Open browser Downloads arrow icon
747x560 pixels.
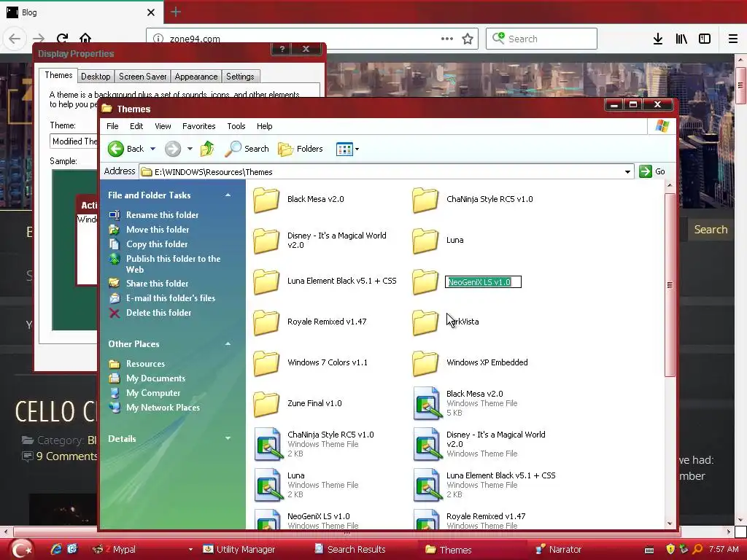pyautogui.click(x=658, y=39)
